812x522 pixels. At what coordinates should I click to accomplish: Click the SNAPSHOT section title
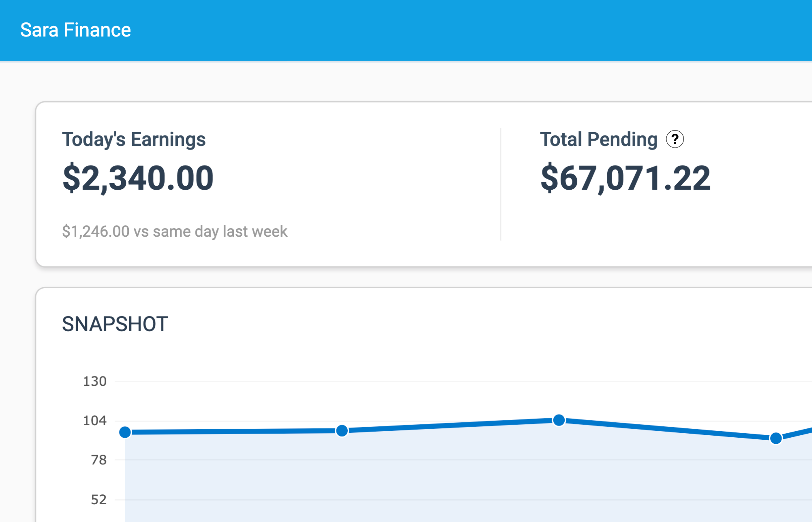point(115,324)
